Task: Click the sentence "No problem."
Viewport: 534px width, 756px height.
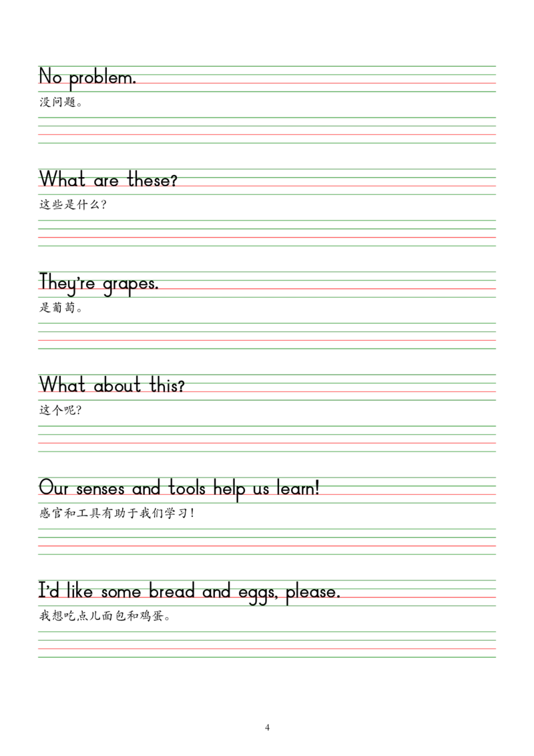Action: coord(88,78)
